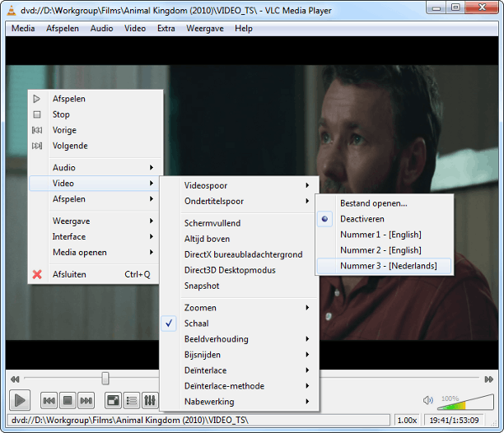
Task: Click the slower rewind double-arrow icon
Action: pos(15,379)
